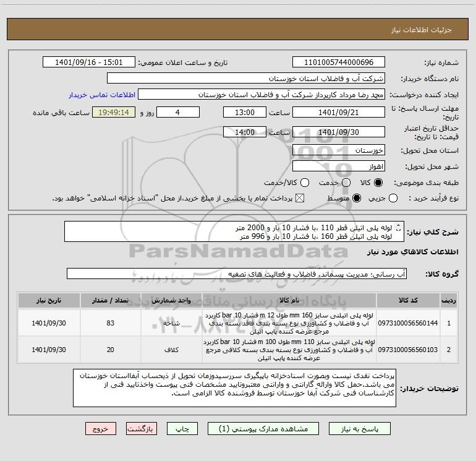Click the quantity cell 83

pyautogui.click(x=110, y=323)
